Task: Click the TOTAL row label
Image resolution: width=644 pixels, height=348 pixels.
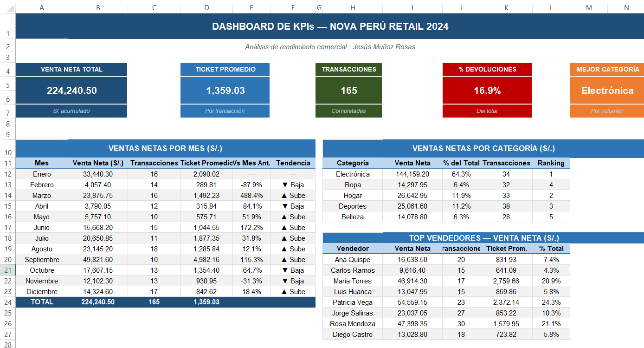Action: click(x=42, y=302)
